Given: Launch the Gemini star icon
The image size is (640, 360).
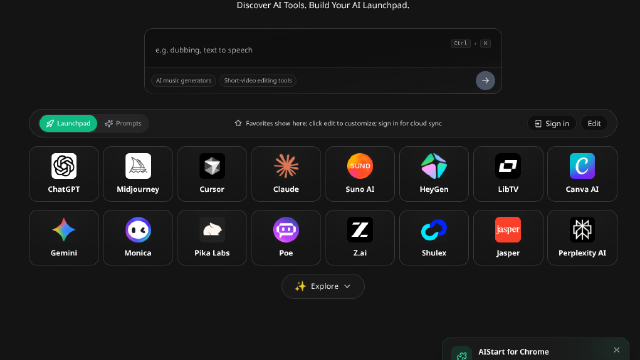Looking at the screenshot, I should coord(64,229).
